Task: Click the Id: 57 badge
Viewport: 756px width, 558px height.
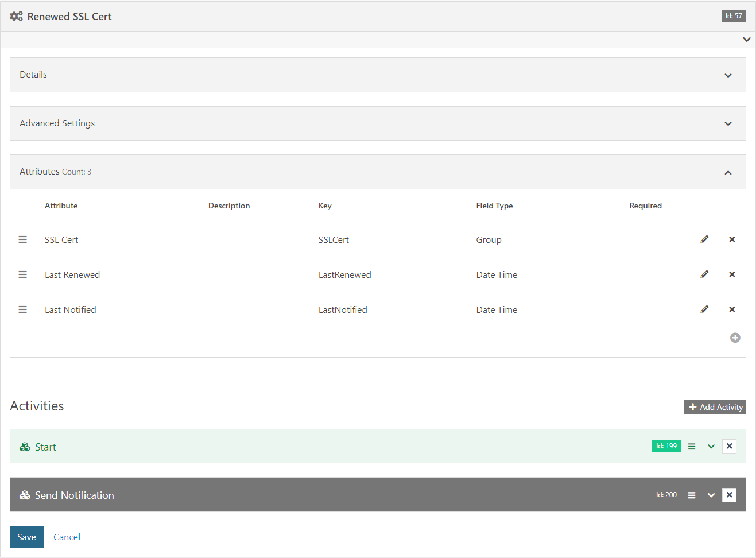Action: [x=734, y=16]
